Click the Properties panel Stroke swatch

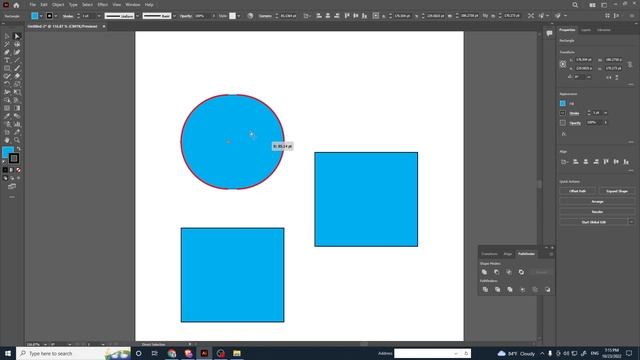pos(563,113)
